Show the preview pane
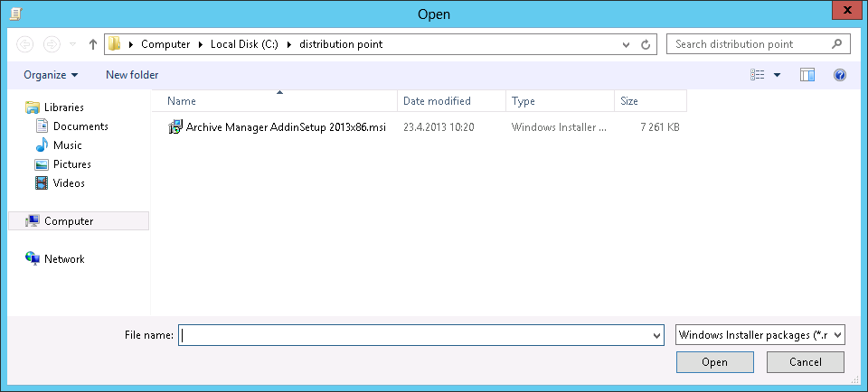This screenshot has width=868, height=392. click(x=807, y=75)
